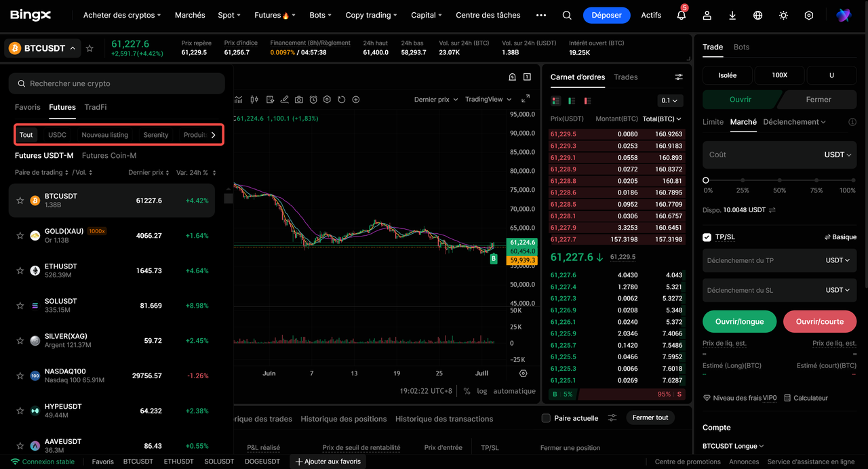Open the Dernier prix chart dropdown
868x469 pixels.
(436, 100)
